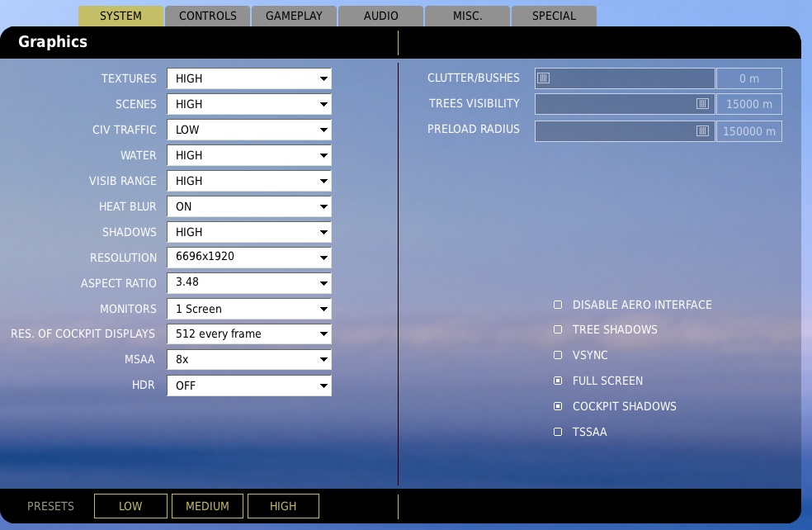812x530 pixels.
Task: Enable the VSYNC checkbox
Action: point(558,355)
